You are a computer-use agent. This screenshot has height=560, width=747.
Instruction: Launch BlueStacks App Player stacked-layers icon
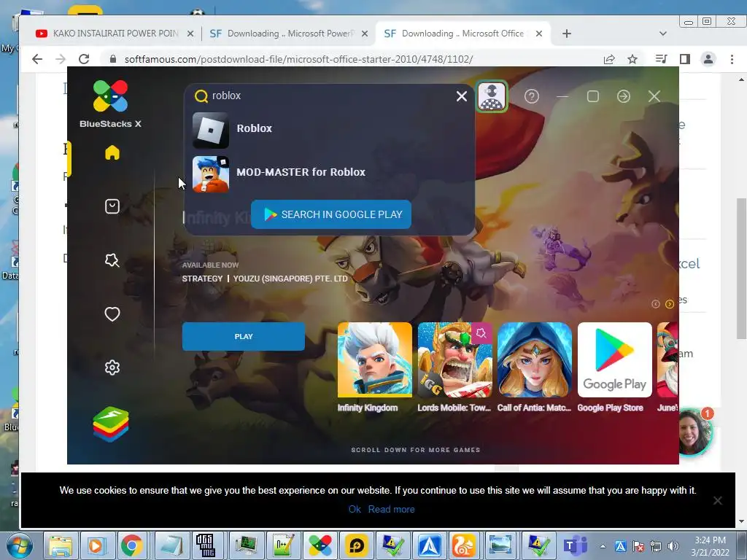(111, 424)
